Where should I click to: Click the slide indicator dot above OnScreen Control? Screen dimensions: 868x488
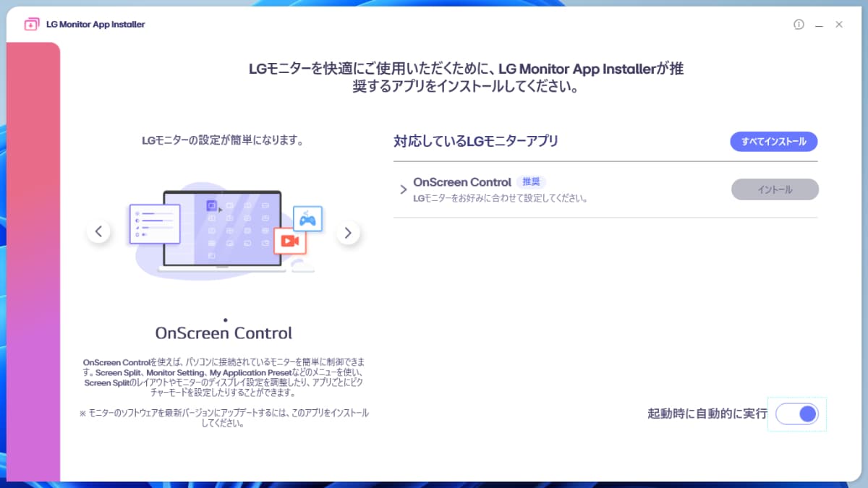226,320
